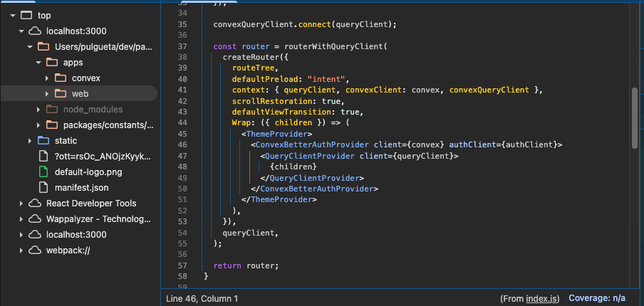Click the "intent" string literal
The height and width of the screenshot is (306, 644).
click(327, 79)
